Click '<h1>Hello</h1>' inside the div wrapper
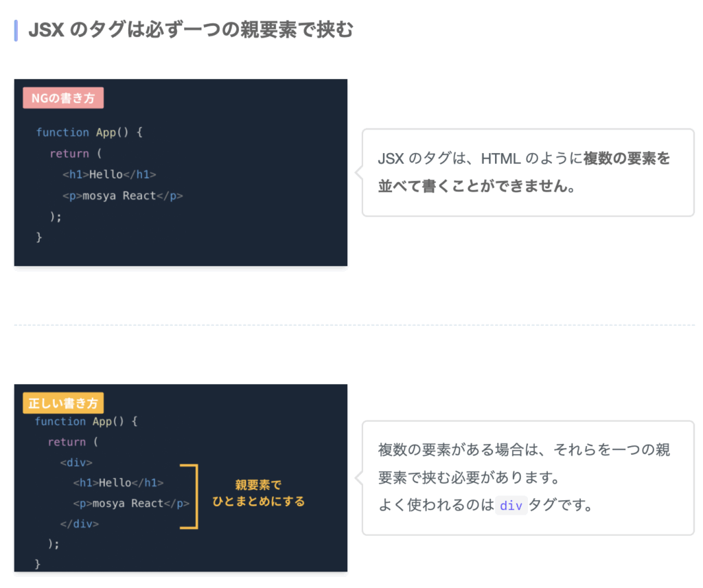Image resolution: width=703 pixels, height=588 pixels. point(118,482)
